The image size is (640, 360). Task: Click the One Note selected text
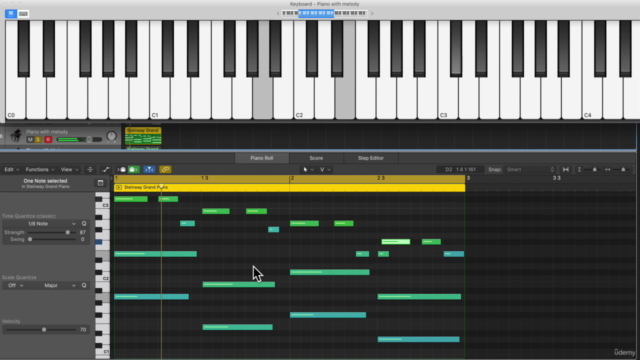pos(45,181)
